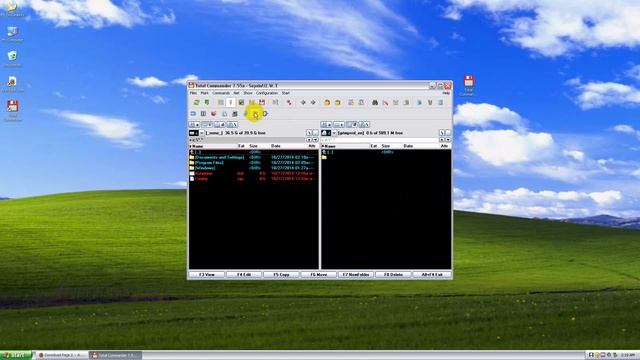This screenshot has height=360, width=640.
Task: Click the Windows Start button
Action: [16, 356]
